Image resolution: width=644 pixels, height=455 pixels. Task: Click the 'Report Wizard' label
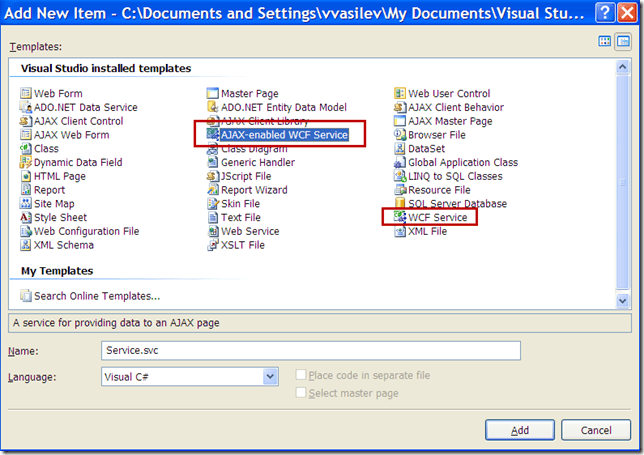pos(254,190)
